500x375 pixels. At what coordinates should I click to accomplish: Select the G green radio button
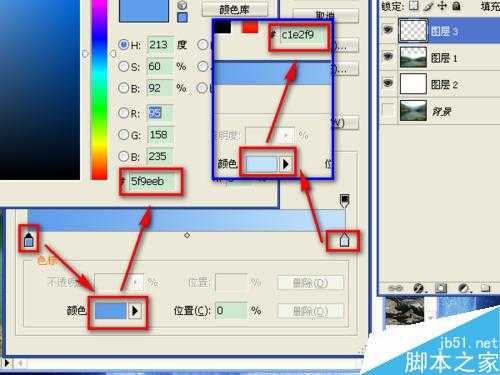point(124,135)
